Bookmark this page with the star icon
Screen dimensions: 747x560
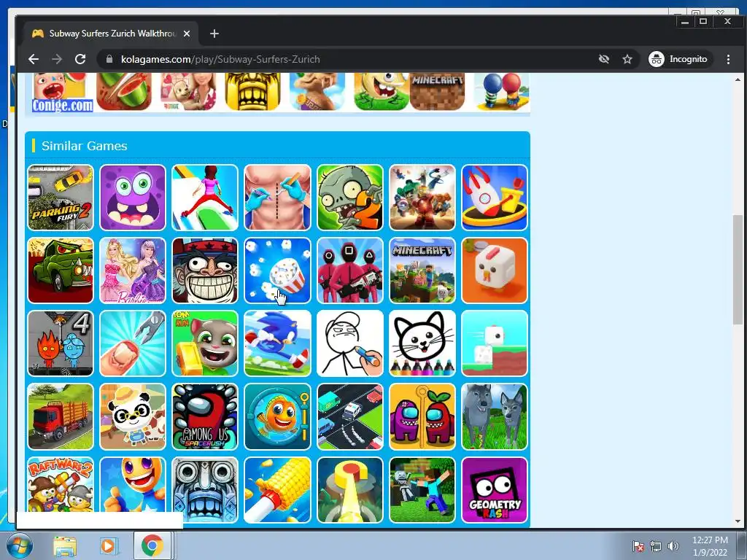627,59
